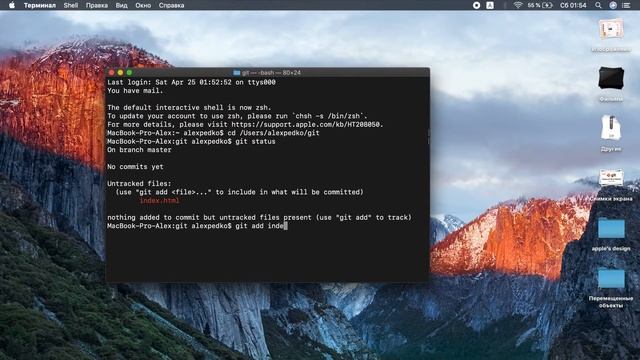Image resolution: width=640 pixels, height=360 pixels.
Task: Zoom Terminal with the green button
Action: (x=129, y=73)
